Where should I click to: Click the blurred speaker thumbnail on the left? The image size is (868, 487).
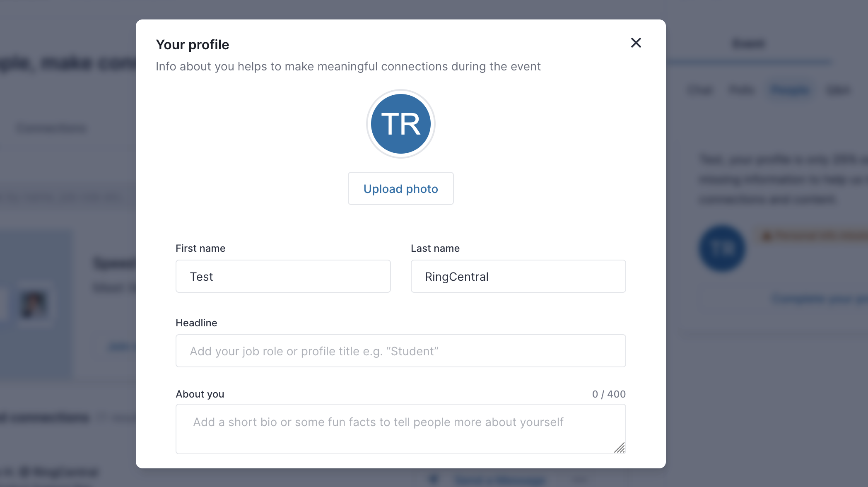coord(34,305)
